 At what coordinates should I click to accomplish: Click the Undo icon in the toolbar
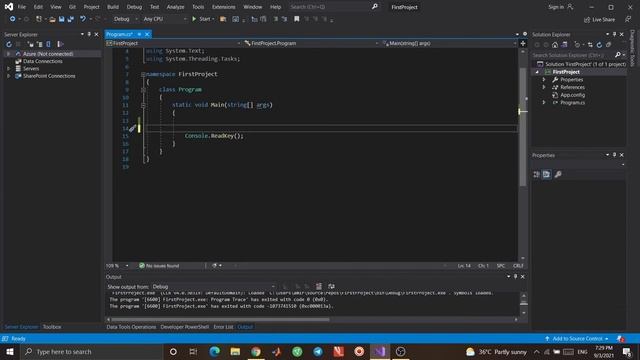pyautogui.click(x=83, y=19)
